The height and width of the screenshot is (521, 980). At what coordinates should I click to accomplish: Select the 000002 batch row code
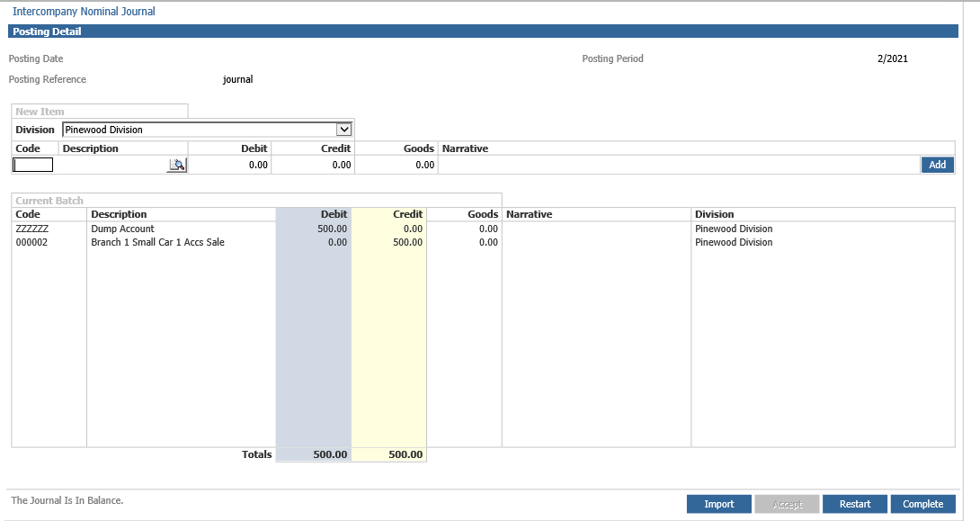[31, 242]
